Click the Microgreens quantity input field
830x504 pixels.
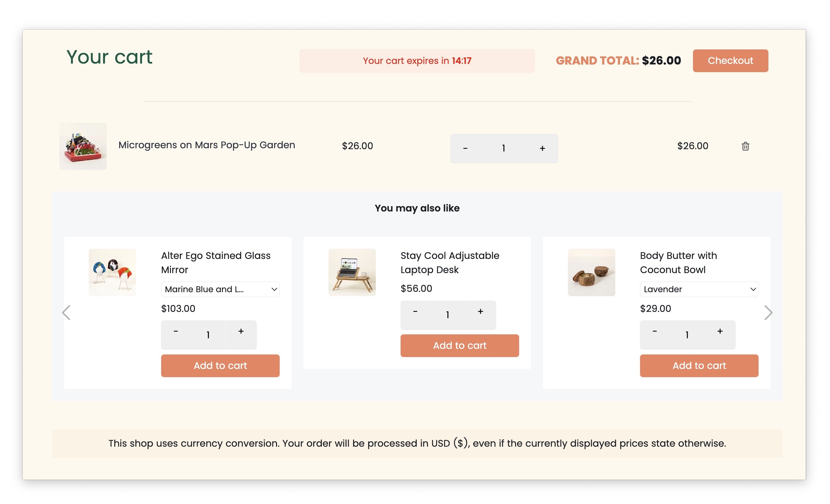[504, 148]
